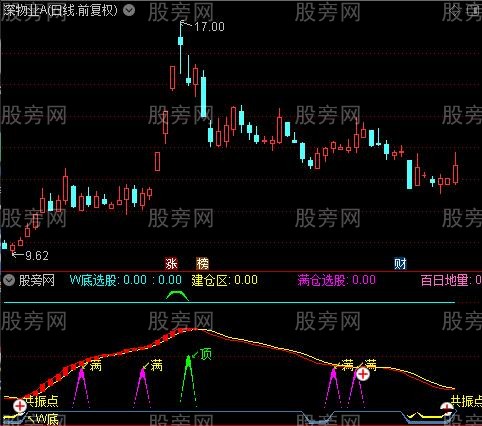The image size is (482, 426).
Task: Click the 榜 marker icon
Action: pyautogui.click(x=202, y=264)
